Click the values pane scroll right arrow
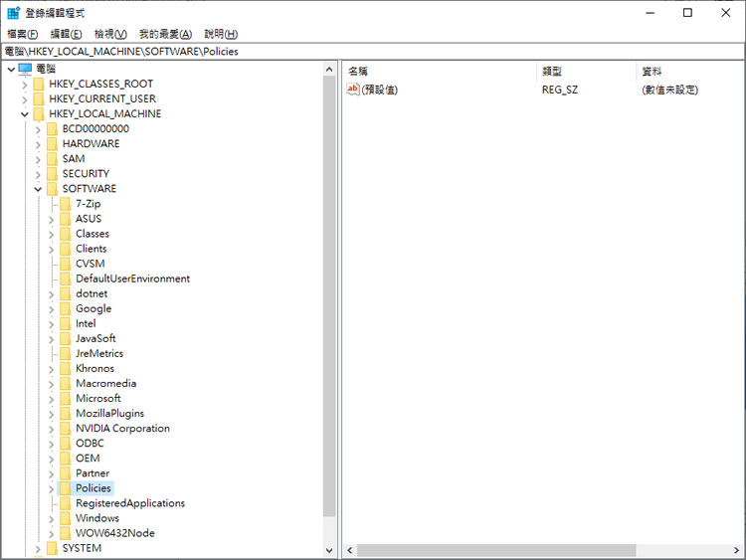Image resolution: width=746 pixels, height=560 pixels. pyautogui.click(x=737, y=550)
